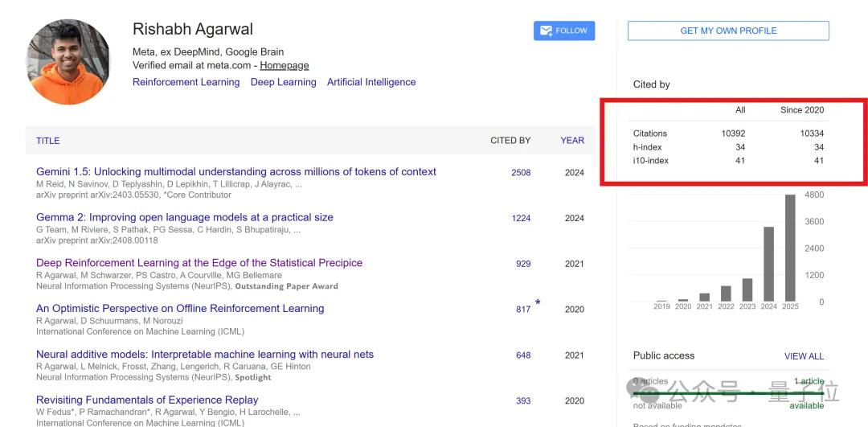
Task: Open the Statistical Precipice paper link
Action: pos(199,263)
